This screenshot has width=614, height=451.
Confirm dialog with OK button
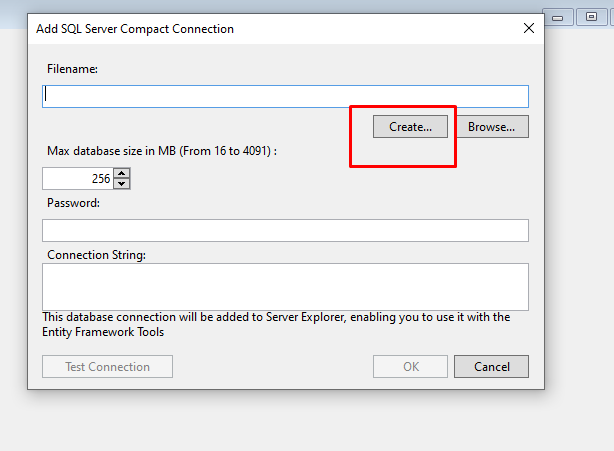[x=410, y=366]
